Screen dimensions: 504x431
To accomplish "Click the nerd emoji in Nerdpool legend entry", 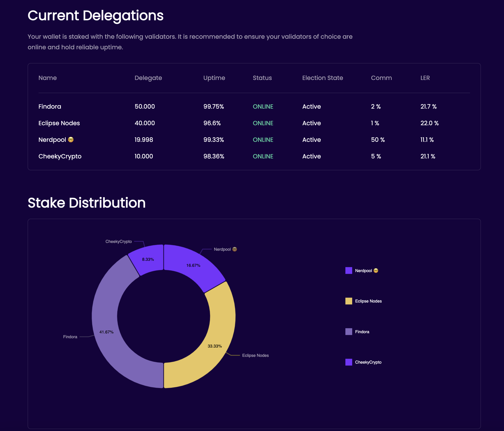I will [x=376, y=271].
